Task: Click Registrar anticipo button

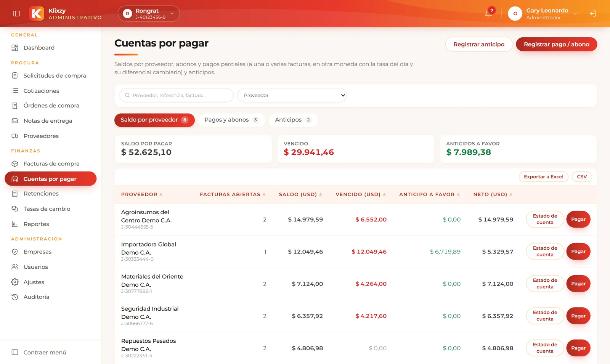Action: tap(479, 44)
